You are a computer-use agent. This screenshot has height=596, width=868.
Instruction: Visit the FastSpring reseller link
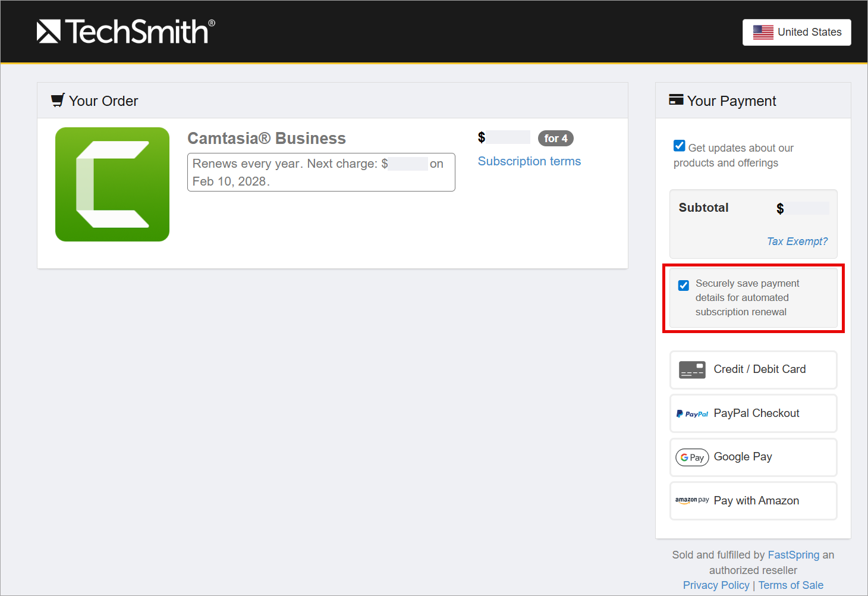[794, 555]
